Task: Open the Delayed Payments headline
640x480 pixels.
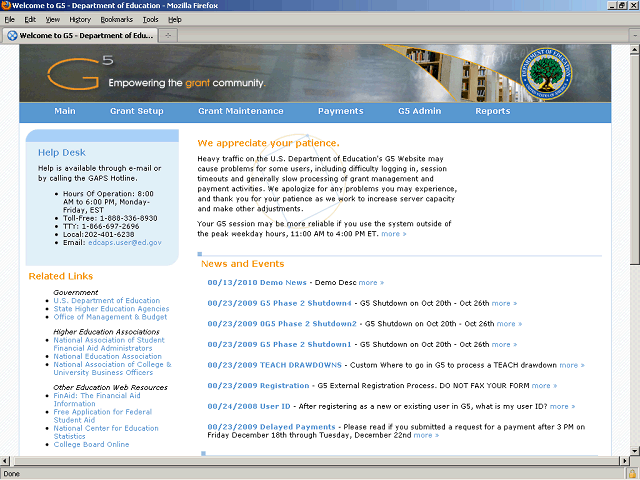Action: [x=271, y=427]
